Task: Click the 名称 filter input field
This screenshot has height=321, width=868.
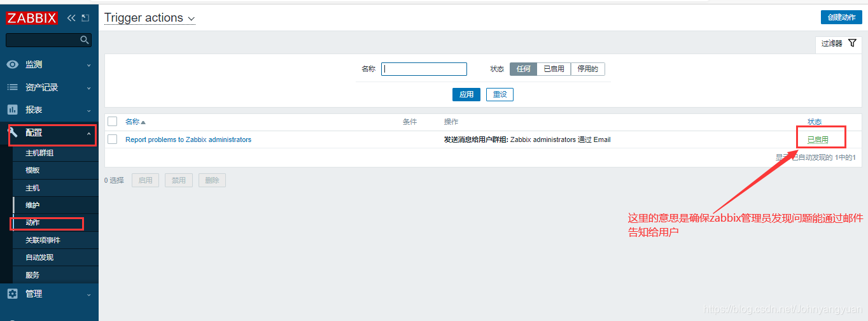Action: click(x=424, y=69)
